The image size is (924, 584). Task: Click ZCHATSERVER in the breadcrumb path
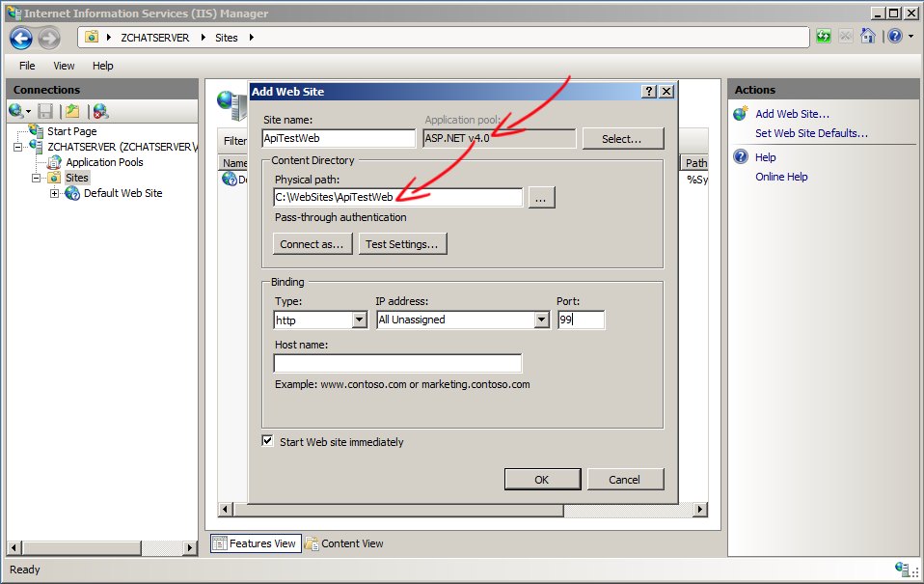coord(155,38)
